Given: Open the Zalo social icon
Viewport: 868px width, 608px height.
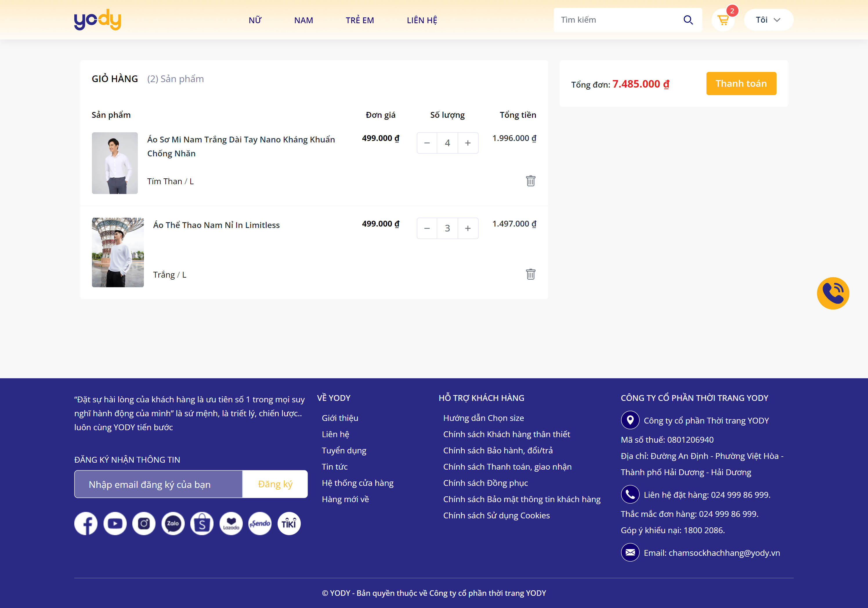Looking at the screenshot, I should (x=173, y=523).
